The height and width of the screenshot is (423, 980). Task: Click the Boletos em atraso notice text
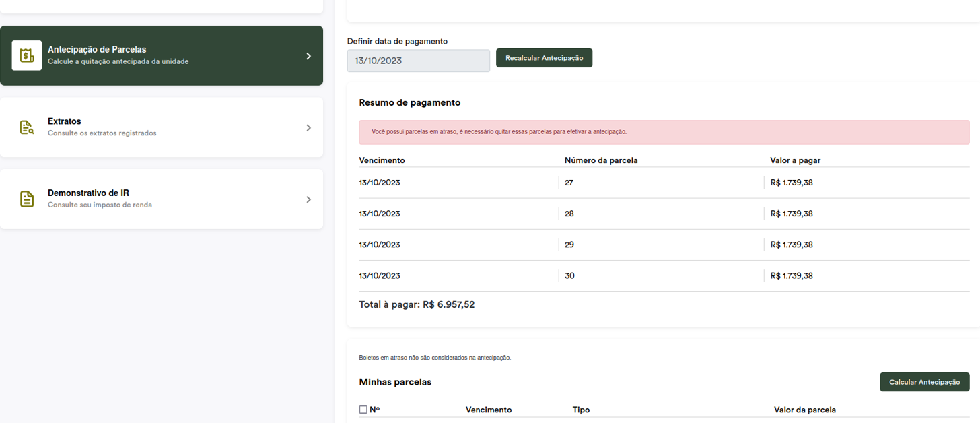coord(435,358)
